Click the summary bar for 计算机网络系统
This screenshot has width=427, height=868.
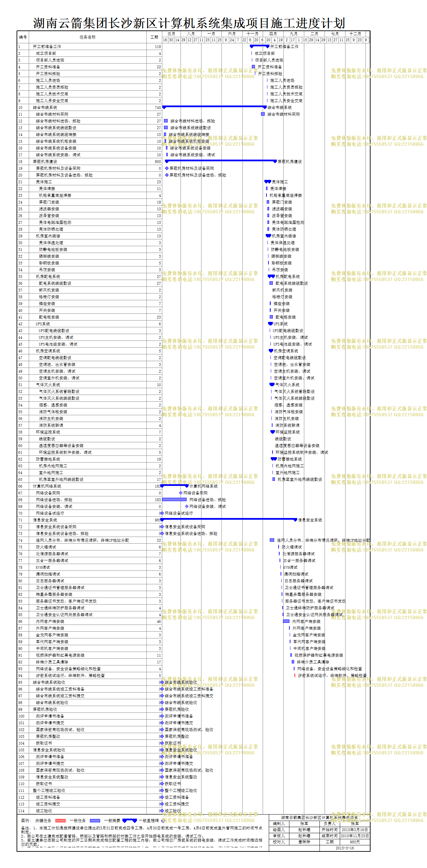pos(174,486)
